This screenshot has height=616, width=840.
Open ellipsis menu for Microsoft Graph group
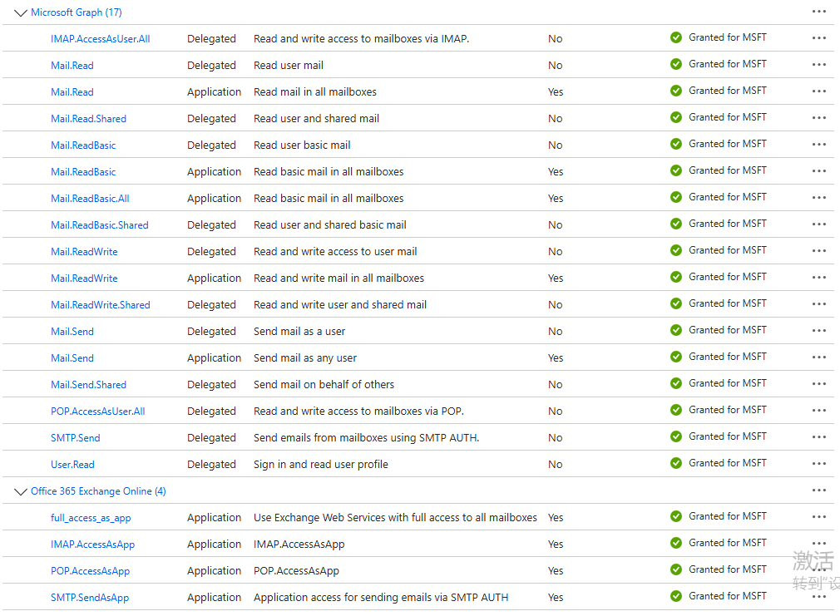click(819, 12)
